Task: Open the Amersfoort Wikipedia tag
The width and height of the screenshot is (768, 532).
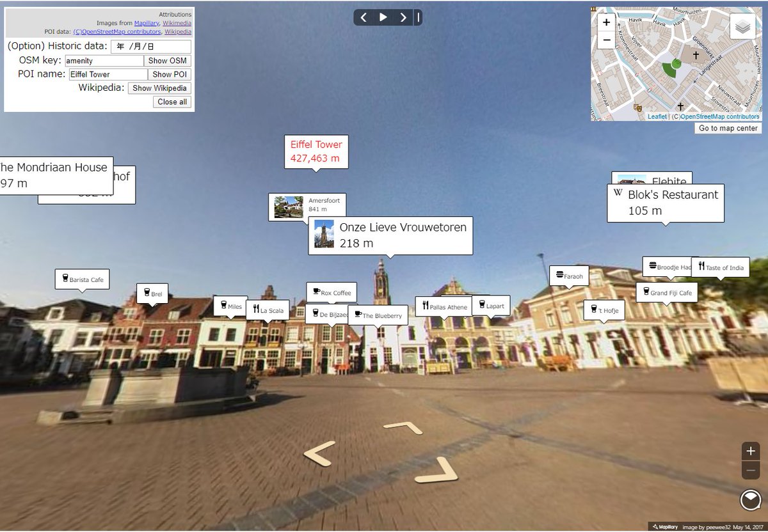Action: point(308,207)
